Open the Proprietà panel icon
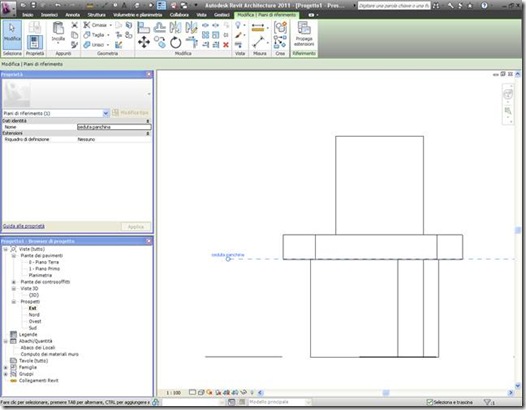 click(x=34, y=43)
